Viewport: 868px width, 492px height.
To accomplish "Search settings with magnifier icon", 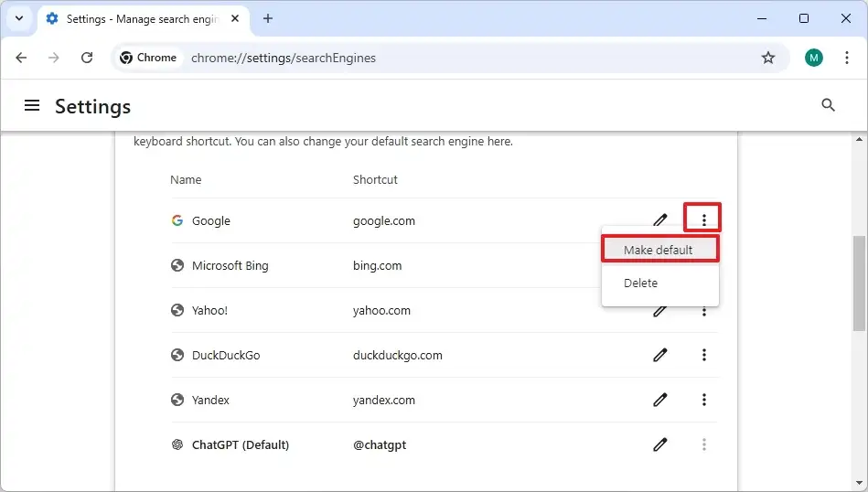I will tap(828, 105).
